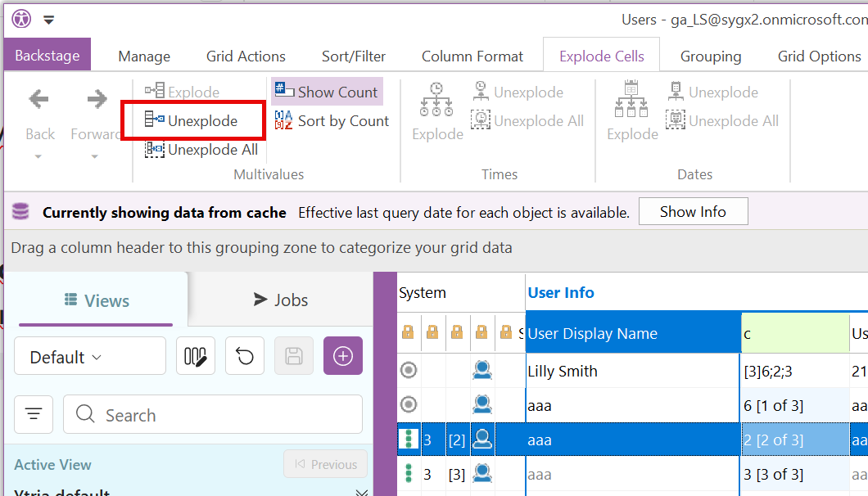Click the Show Info button
The image size is (868, 496).
pos(693,212)
